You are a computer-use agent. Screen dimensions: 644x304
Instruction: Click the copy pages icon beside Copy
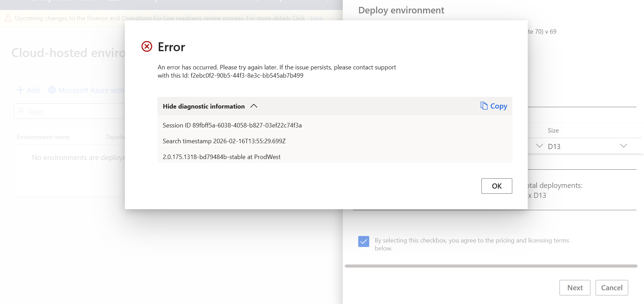point(484,106)
